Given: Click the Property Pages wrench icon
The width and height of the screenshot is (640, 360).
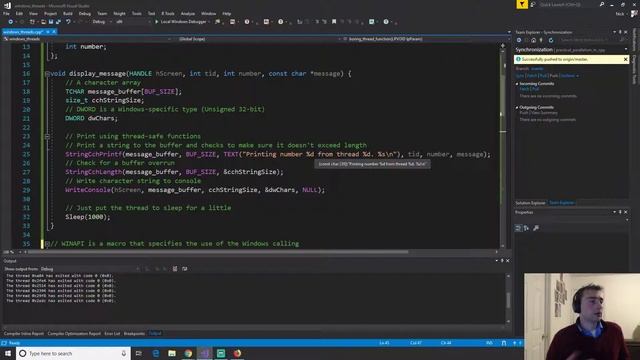Looking at the screenshot, I should (x=536, y=228).
